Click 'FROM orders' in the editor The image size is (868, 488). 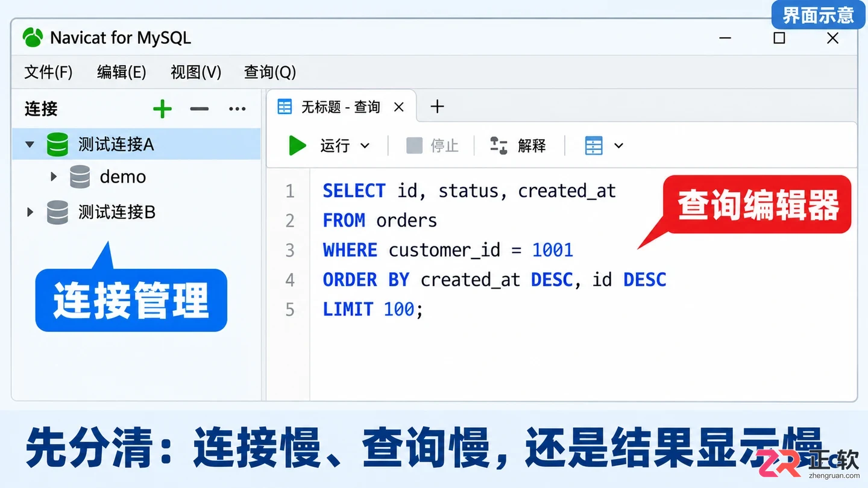380,221
